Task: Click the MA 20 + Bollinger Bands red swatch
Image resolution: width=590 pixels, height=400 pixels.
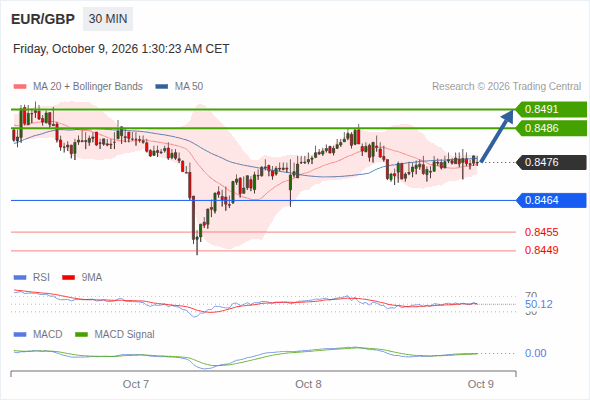Action: tap(20, 87)
